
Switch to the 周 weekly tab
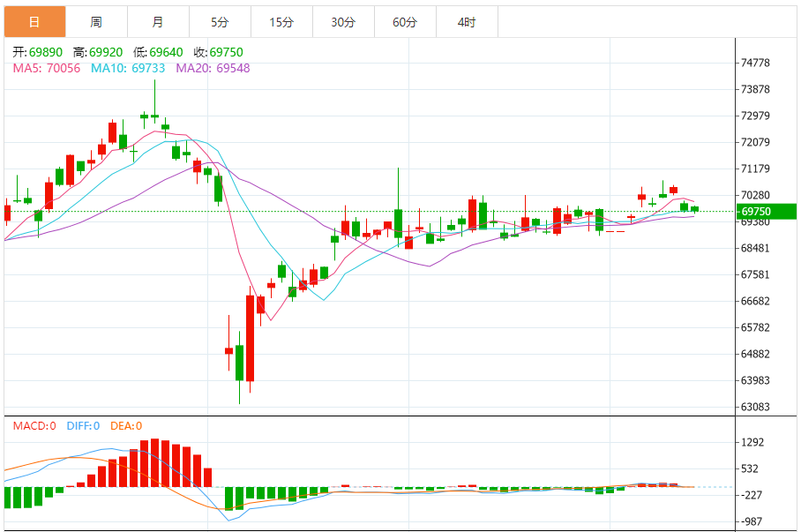(96, 22)
